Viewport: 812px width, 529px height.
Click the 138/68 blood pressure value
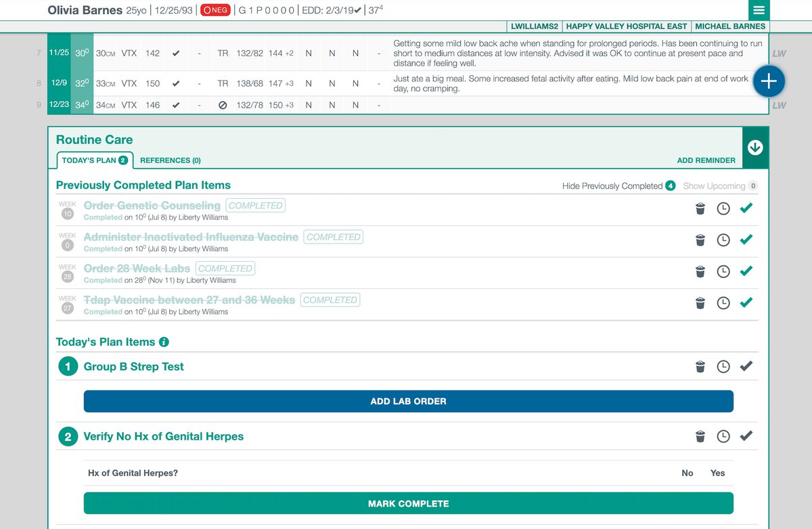coord(249,84)
